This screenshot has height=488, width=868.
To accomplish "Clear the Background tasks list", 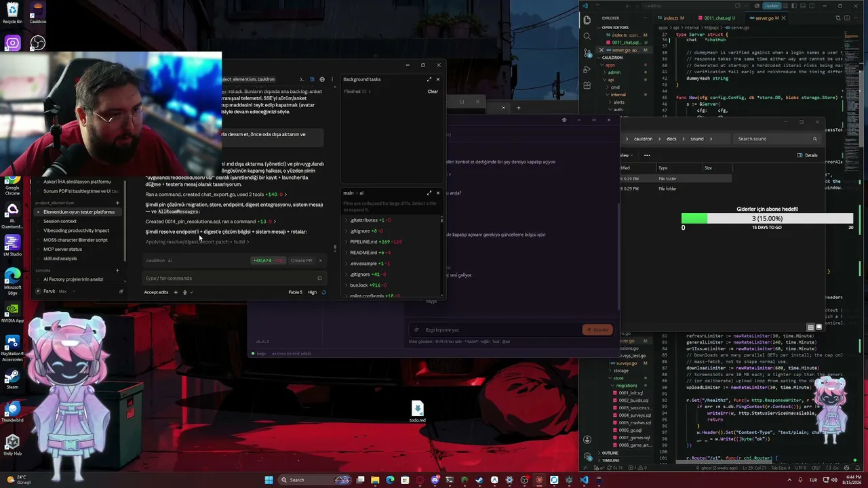I will [433, 91].
